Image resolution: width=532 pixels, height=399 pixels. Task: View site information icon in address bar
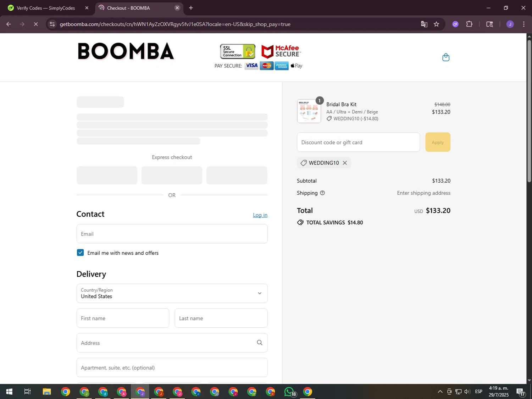(52, 24)
